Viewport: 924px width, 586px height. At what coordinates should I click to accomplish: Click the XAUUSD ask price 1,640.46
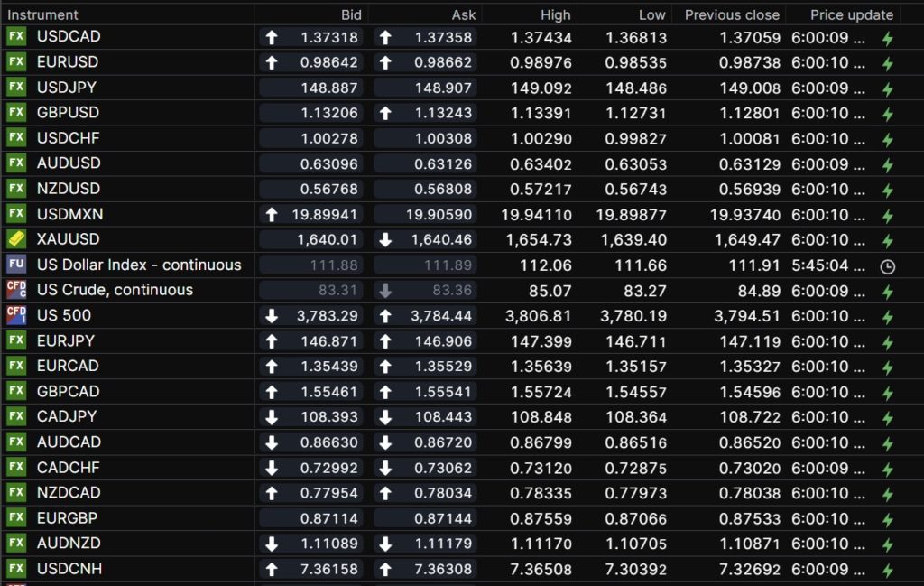pos(442,239)
